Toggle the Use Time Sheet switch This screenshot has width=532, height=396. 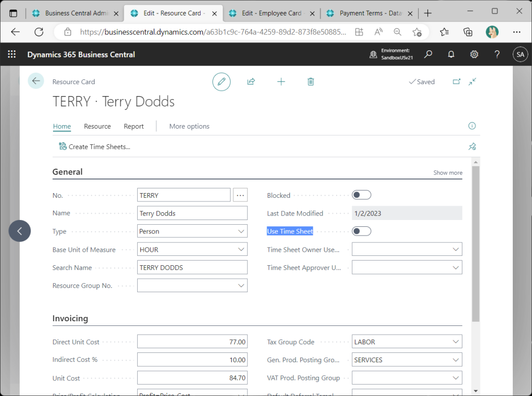(362, 231)
